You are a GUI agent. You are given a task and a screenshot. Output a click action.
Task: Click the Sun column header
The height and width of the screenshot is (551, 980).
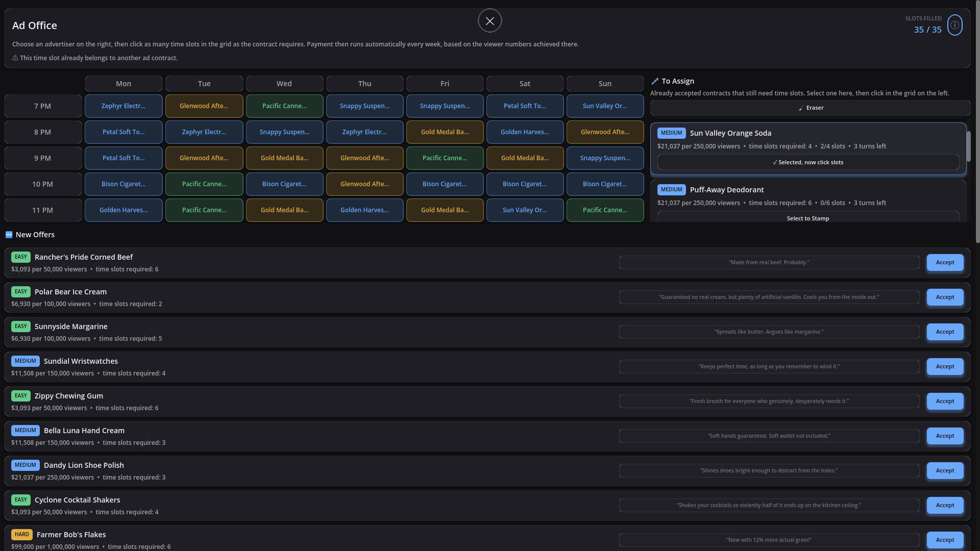click(x=605, y=84)
